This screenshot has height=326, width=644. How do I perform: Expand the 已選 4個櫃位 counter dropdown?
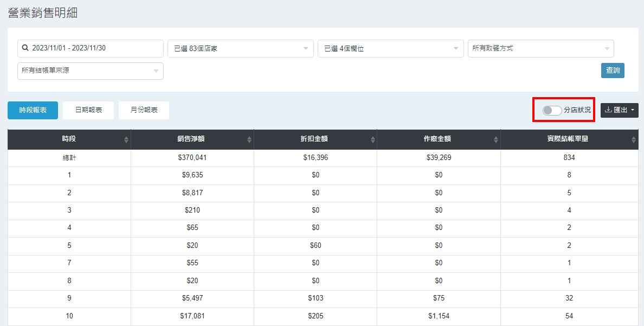391,48
